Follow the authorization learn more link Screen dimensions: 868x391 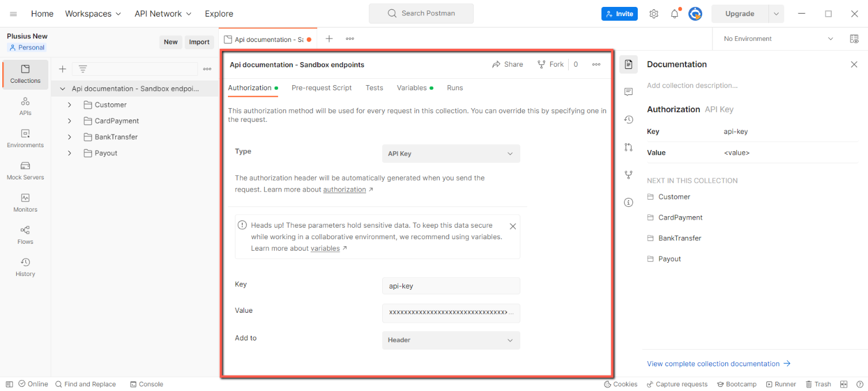(345, 190)
